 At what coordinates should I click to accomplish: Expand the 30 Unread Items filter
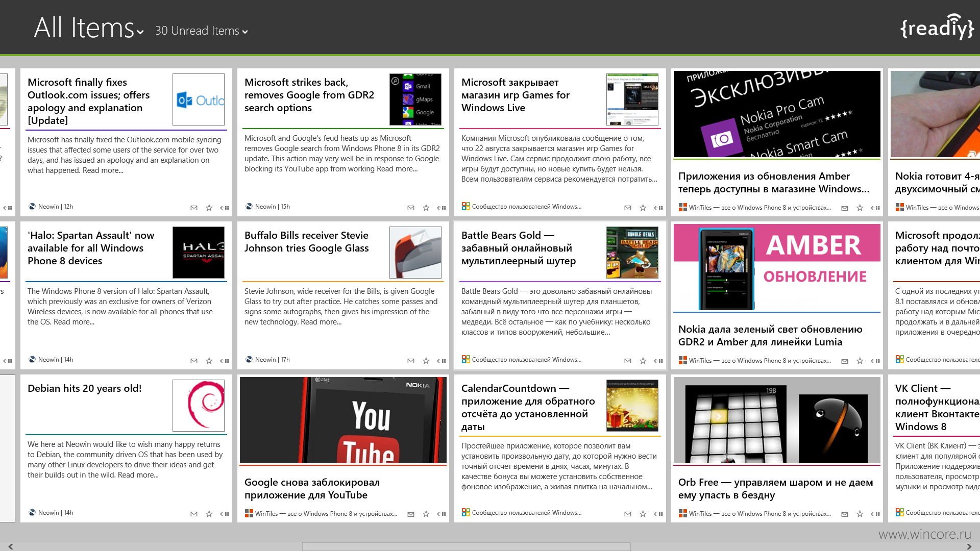pos(202,31)
